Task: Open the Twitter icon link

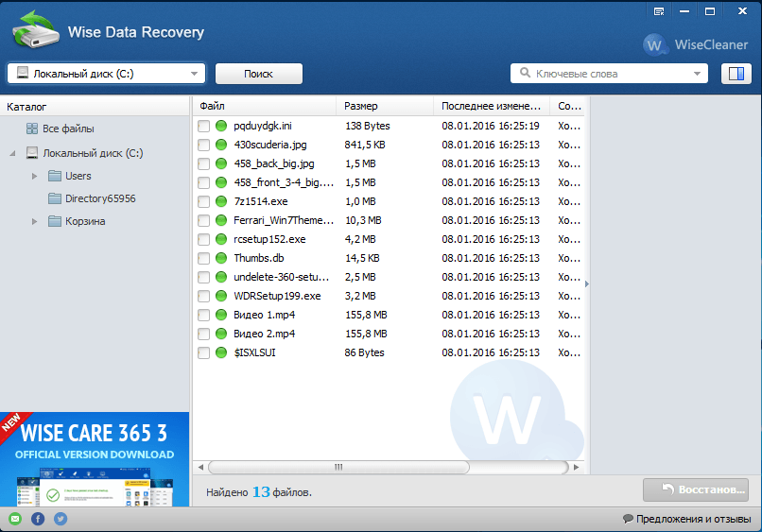Action: click(x=61, y=519)
